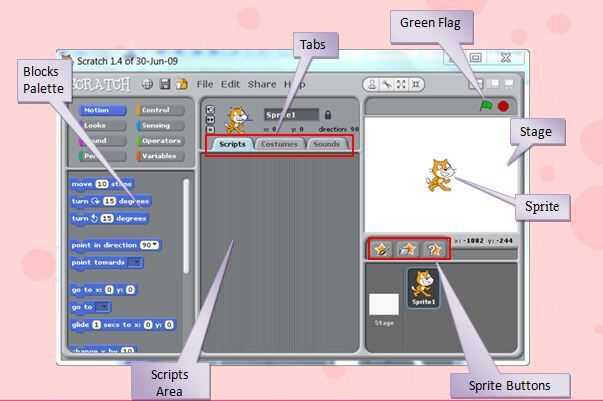The height and width of the screenshot is (401, 603).
Task: Open the File menu
Action: tap(205, 84)
